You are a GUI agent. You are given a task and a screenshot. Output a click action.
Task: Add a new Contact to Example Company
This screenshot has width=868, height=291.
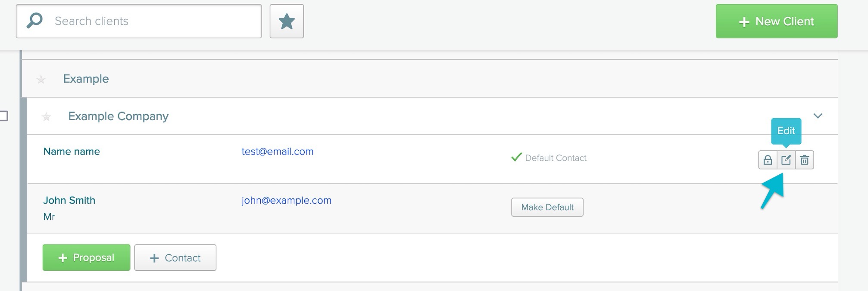[x=175, y=257]
